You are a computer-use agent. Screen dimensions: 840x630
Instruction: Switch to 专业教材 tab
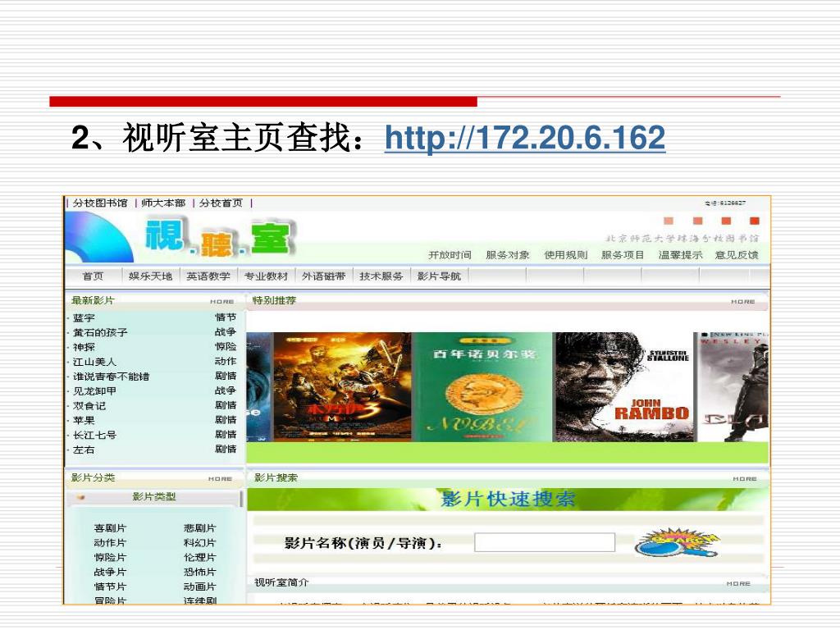(x=266, y=276)
